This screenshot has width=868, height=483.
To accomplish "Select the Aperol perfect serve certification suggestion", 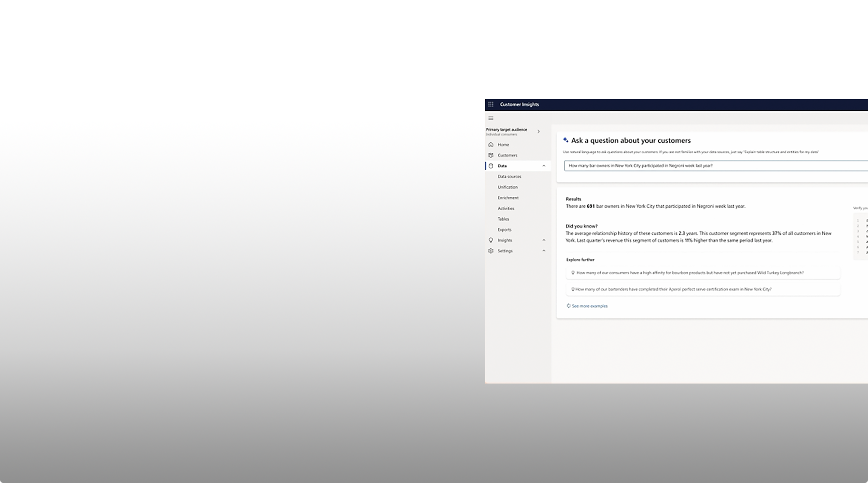I will tap(703, 289).
